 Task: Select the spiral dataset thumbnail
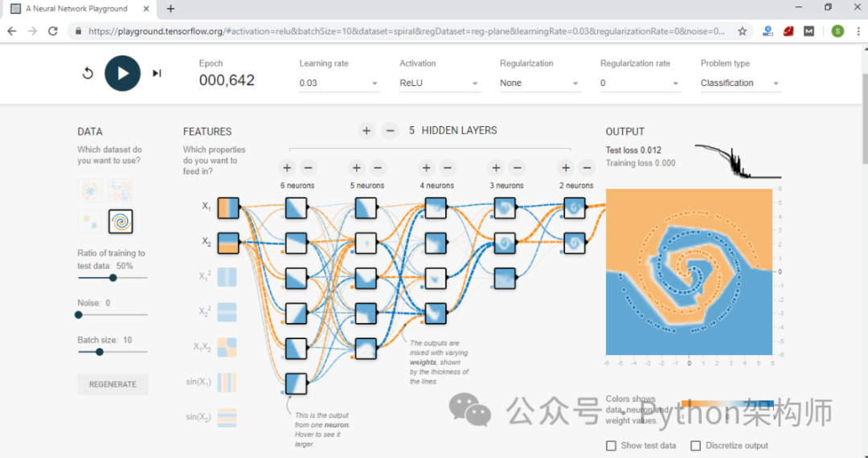(121, 221)
